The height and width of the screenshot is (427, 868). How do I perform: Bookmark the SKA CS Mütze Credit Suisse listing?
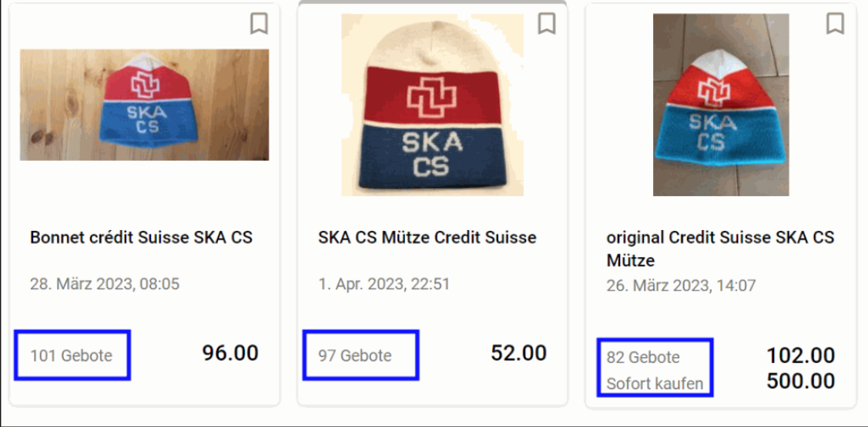click(547, 24)
